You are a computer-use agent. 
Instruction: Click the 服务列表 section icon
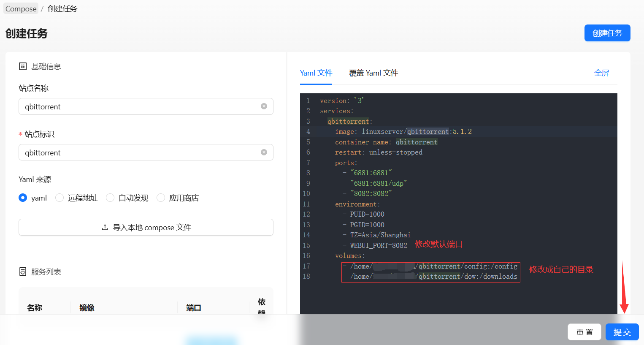pos(23,272)
